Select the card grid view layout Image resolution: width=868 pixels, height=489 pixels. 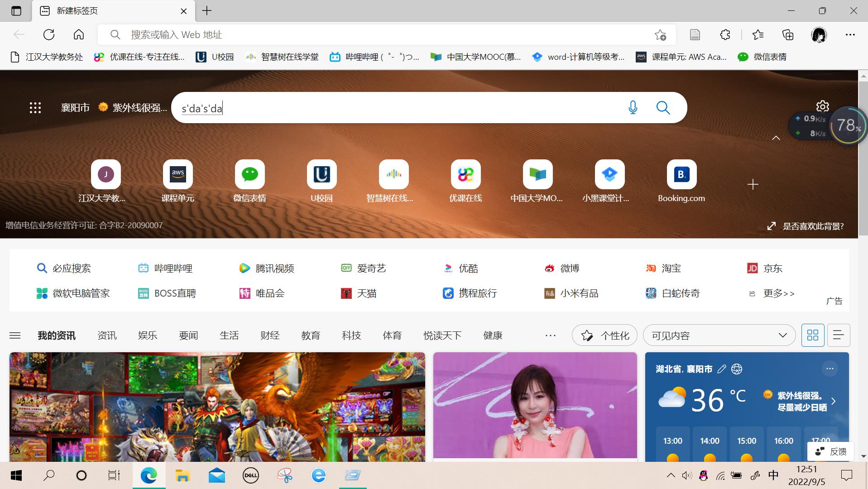click(813, 335)
